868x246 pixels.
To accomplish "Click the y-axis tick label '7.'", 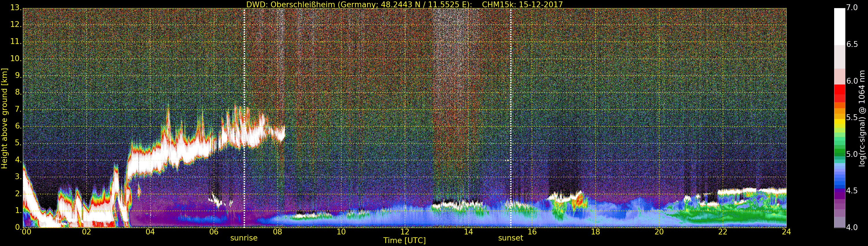I will (18, 109).
